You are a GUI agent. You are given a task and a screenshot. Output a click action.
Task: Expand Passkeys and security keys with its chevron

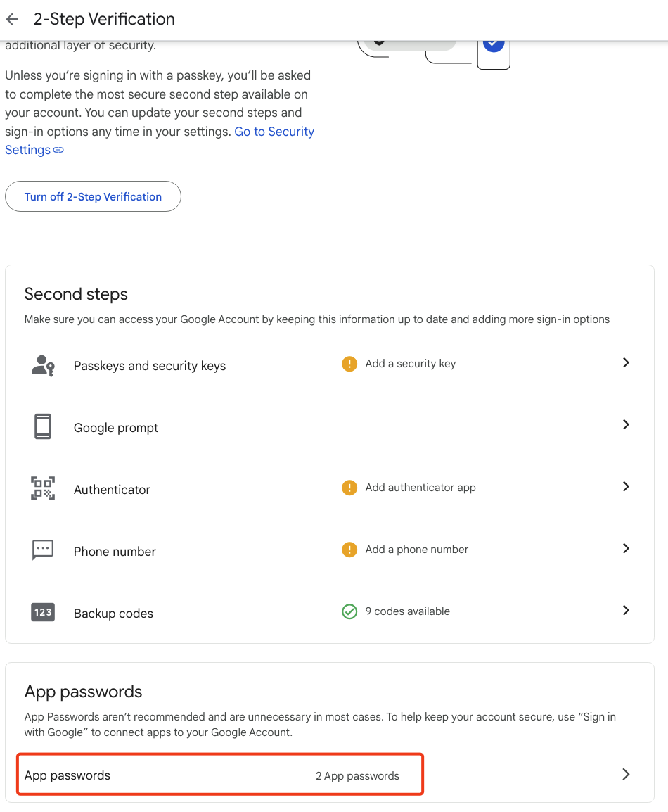[626, 362]
